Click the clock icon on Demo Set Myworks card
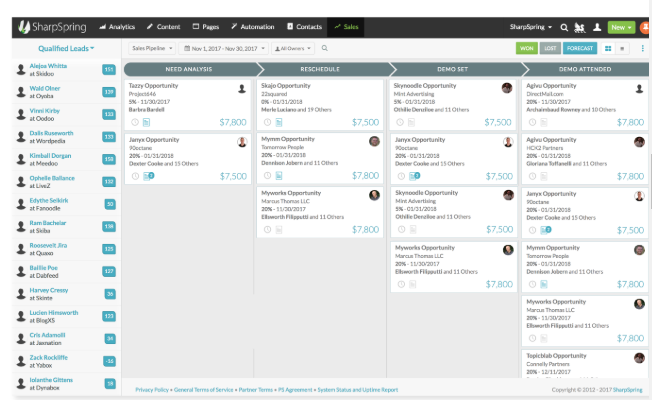 pos(401,284)
